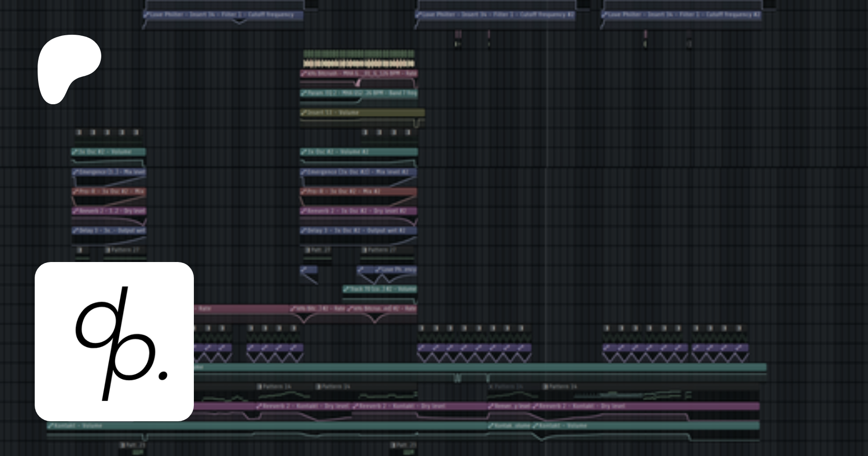Click the automation icon on the Param EQ 2 clip
Viewport: 868px width, 456px height.
tap(304, 93)
